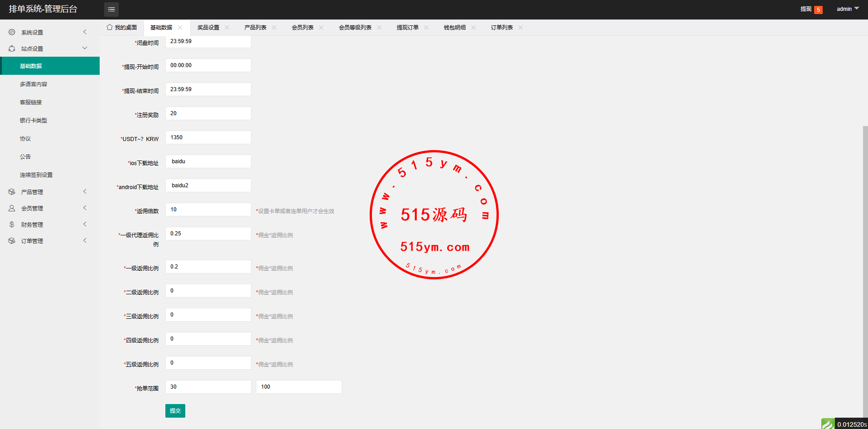Select 多语言内容 in sidebar
Screen dimensions: 868x429
(x=34, y=84)
